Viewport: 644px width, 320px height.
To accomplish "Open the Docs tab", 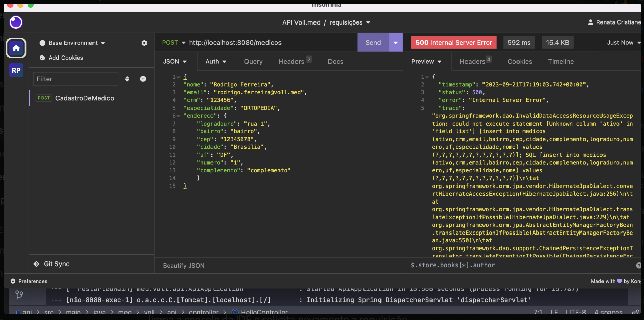I will 336,62.
